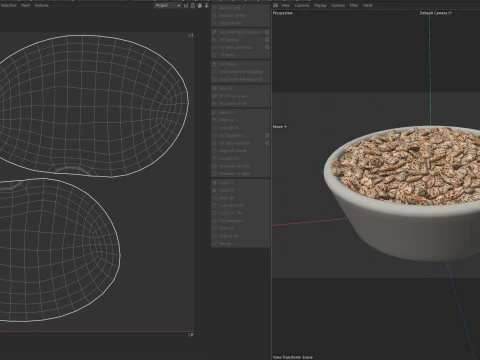Open the viewport Options menu

coord(338,5)
